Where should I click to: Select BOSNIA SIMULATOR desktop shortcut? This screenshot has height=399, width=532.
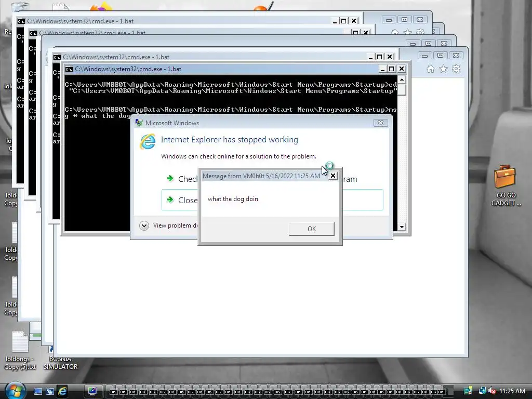[x=60, y=359]
